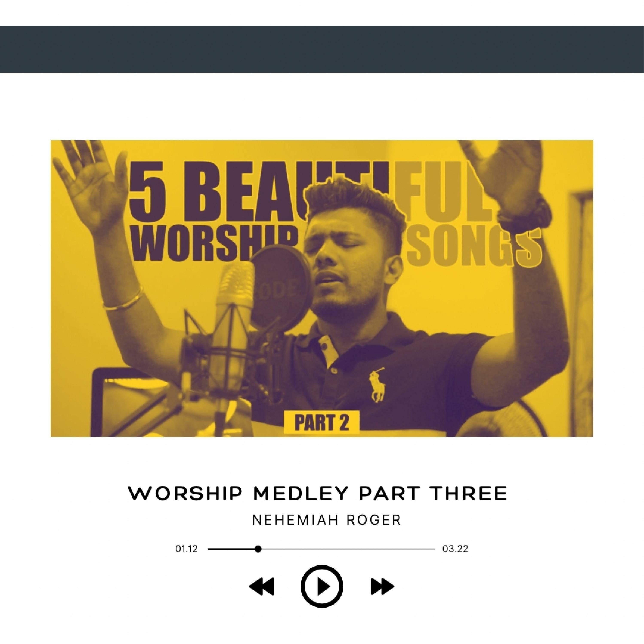The height and width of the screenshot is (644, 644).
Task: Click the 01.12 elapsed time label
Action: click(x=187, y=549)
